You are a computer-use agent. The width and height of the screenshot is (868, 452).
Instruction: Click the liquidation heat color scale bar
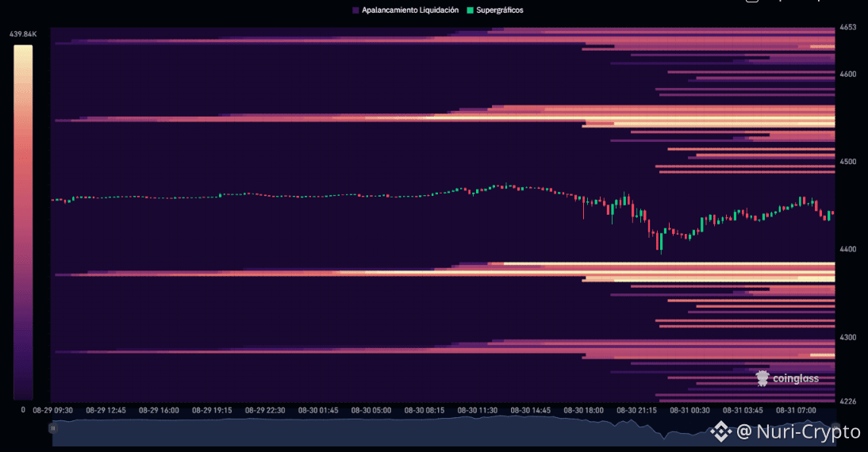coord(23,222)
